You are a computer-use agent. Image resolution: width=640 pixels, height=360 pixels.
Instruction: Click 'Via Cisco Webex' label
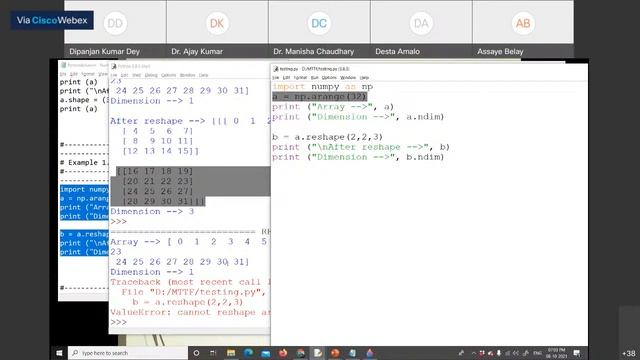[x=52, y=20]
